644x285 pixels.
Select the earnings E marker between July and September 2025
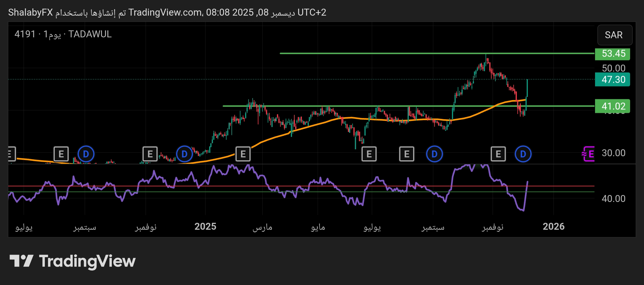click(407, 154)
